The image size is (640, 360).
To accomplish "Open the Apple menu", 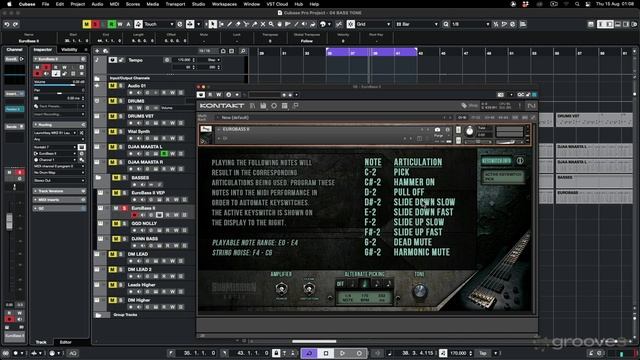I will [9, 4].
